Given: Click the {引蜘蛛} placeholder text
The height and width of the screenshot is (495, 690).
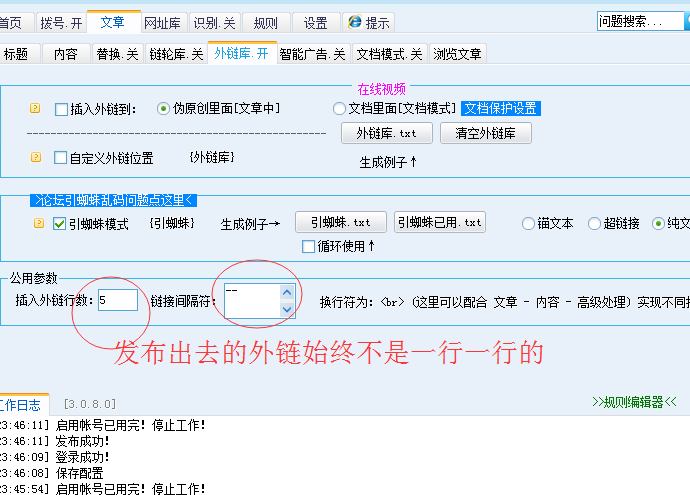Looking at the screenshot, I should click(172, 223).
